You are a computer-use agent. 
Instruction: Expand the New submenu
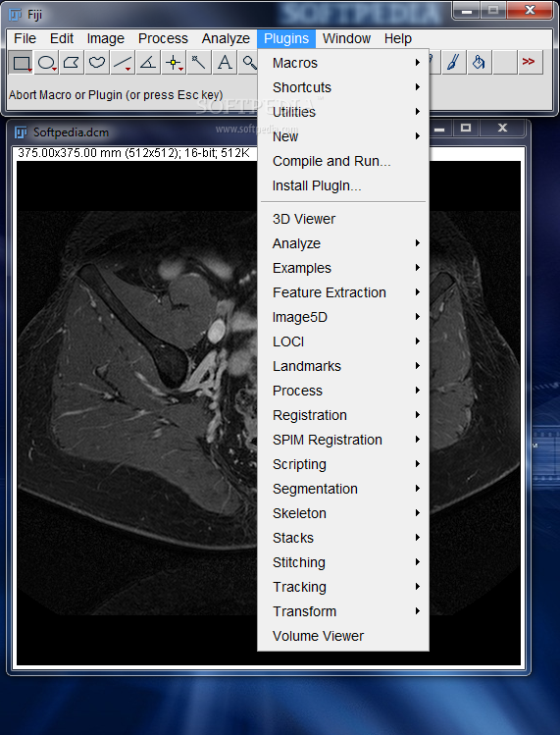(343, 136)
